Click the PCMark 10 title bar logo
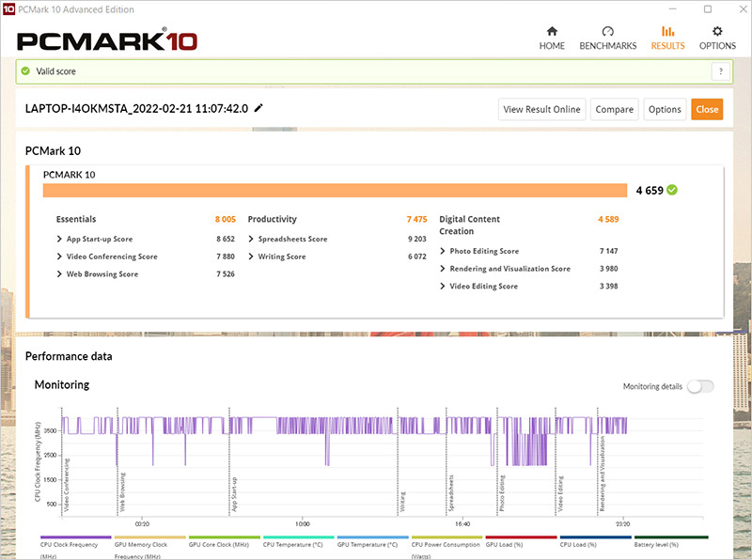This screenshot has width=752, height=560. 8,9
